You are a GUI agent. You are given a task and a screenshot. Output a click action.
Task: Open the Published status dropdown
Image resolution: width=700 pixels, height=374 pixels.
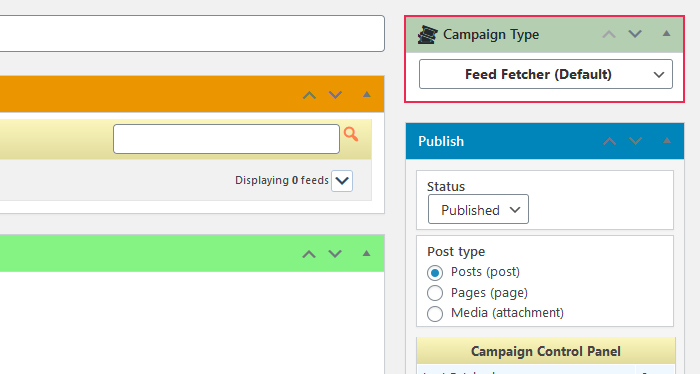(x=478, y=209)
